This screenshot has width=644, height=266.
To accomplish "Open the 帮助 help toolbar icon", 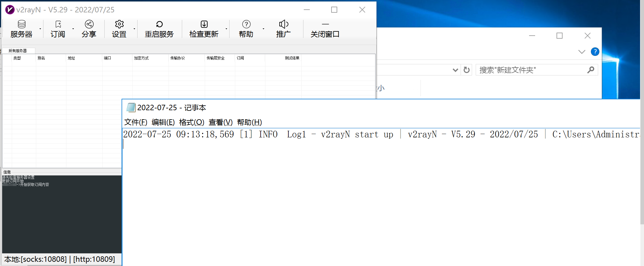I will [x=246, y=24].
